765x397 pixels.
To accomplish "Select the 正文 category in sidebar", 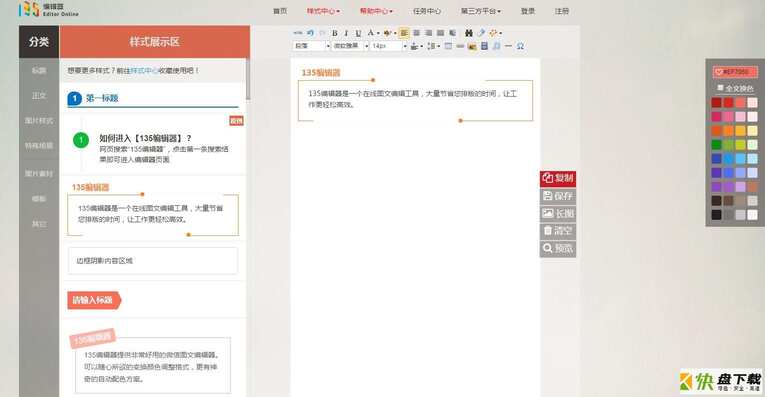I will pyautogui.click(x=39, y=96).
